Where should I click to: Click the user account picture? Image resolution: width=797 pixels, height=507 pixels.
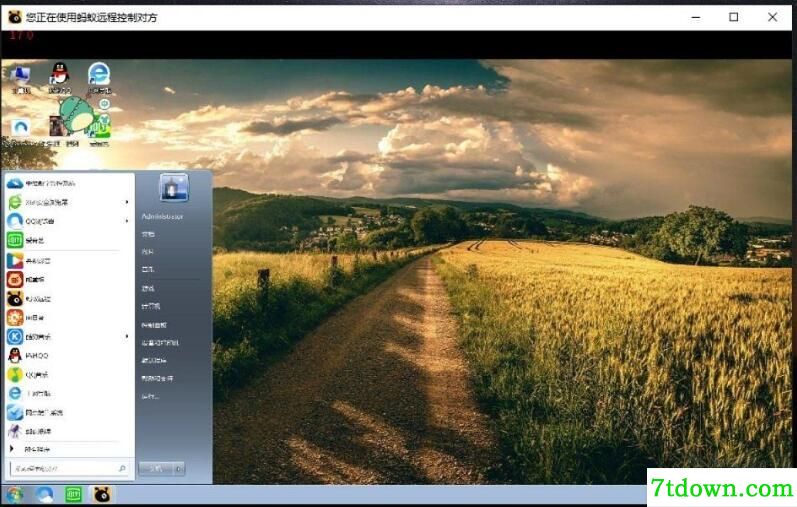pos(174,188)
